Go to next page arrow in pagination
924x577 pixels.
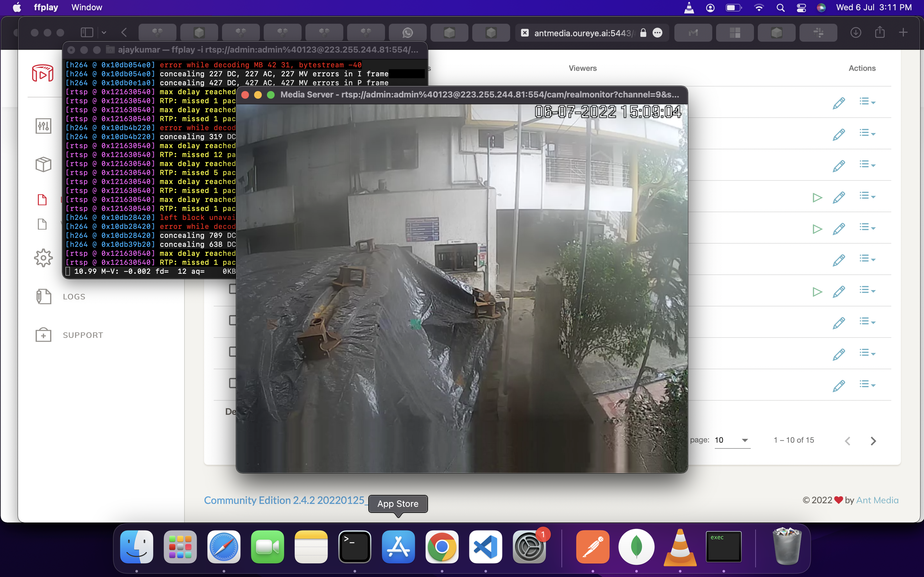click(x=873, y=441)
